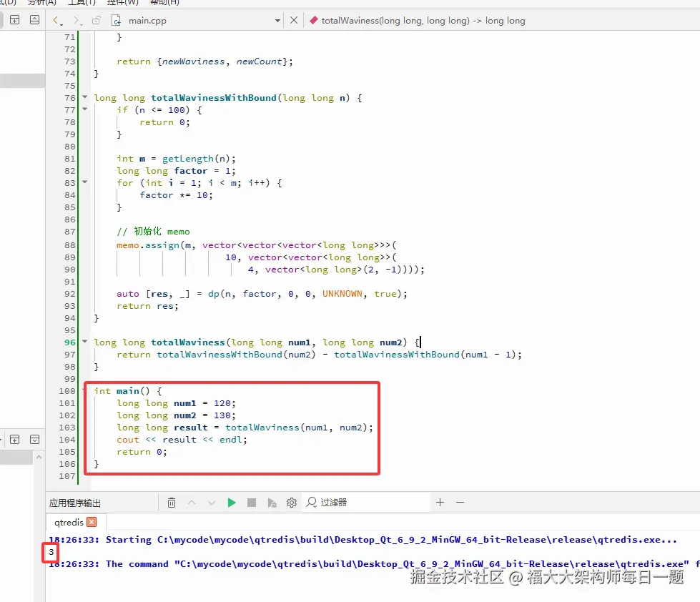
Task: Open output settings via the gear icon
Action: click(x=292, y=503)
